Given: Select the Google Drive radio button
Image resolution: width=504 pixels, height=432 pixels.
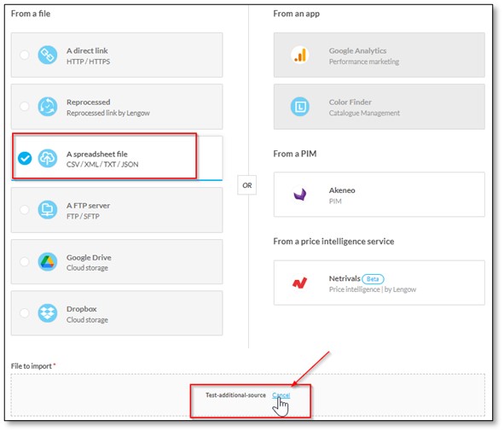Looking at the screenshot, I should click(25, 262).
